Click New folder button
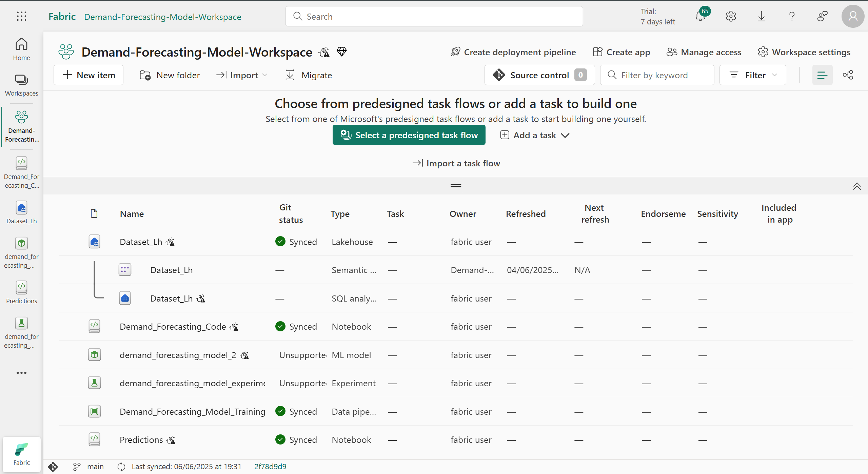The width and height of the screenshot is (868, 474). tap(170, 75)
